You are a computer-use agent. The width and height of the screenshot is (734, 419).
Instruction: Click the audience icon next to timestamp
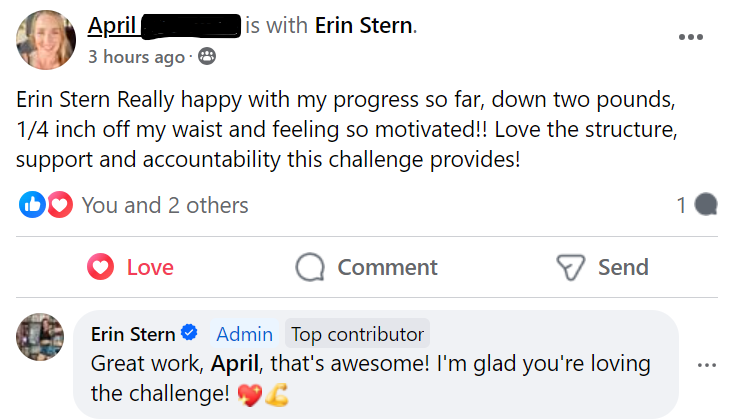(207, 57)
